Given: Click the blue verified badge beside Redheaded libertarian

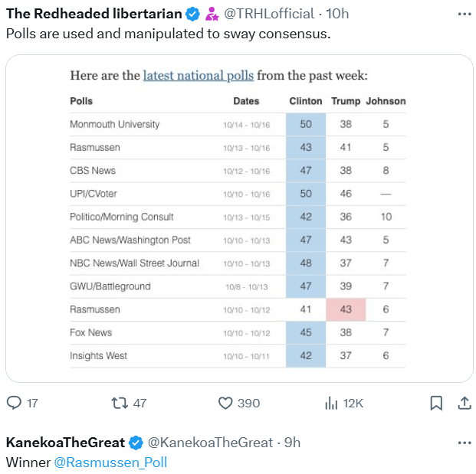Looking at the screenshot, I should [x=193, y=14].
